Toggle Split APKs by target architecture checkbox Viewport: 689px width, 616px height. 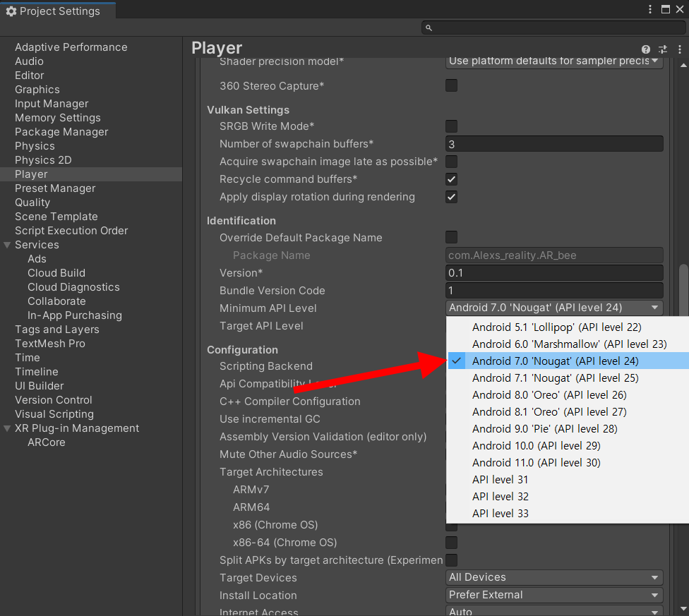coord(451,560)
